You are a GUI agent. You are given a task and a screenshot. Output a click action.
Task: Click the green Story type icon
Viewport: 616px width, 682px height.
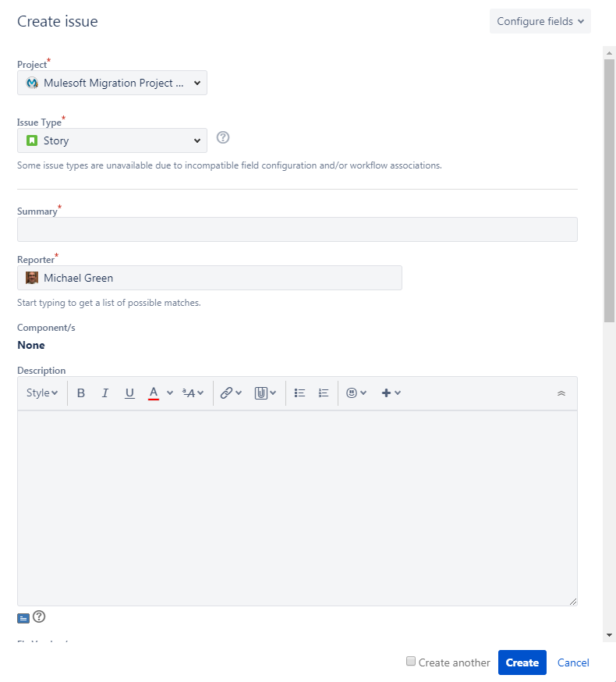click(x=32, y=140)
